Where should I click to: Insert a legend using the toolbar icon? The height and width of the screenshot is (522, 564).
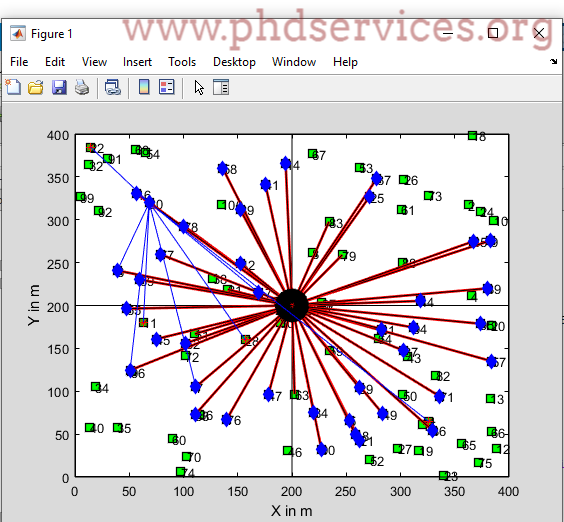pos(167,87)
